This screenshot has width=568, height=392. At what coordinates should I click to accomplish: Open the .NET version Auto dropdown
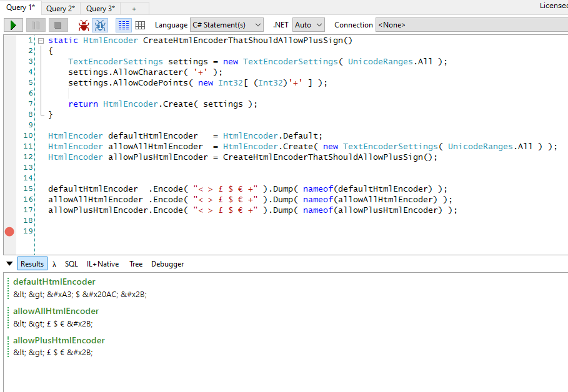click(308, 25)
